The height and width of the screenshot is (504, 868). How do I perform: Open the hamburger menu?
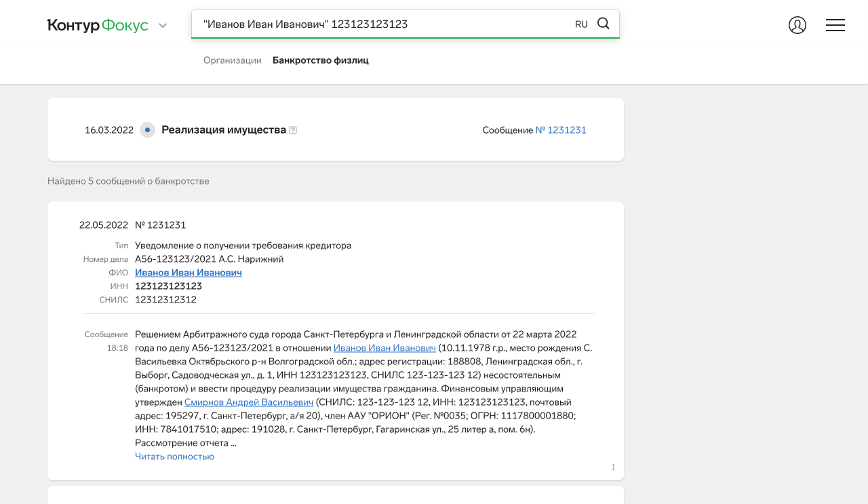click(835, 25)
